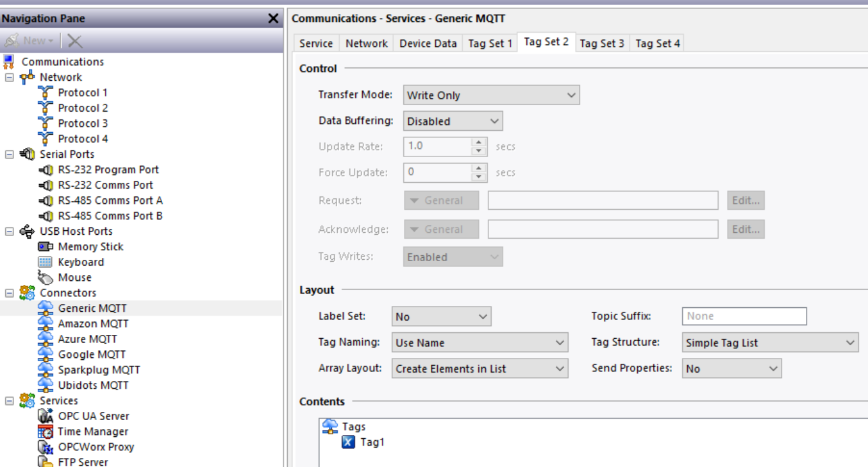Click the USB Host Ports icon

pyautogui.click(x=27, y=231)
